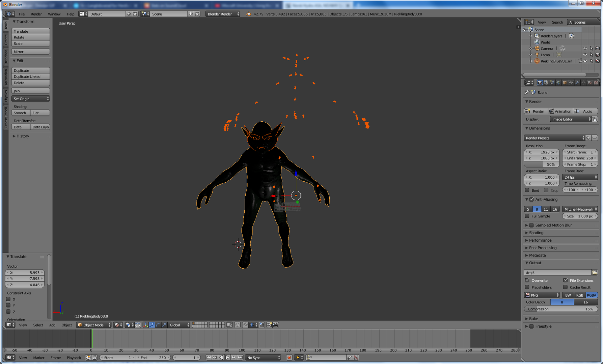Open the File menu
The width and height of the screenshot is (603, 364).
pos(22,14)
